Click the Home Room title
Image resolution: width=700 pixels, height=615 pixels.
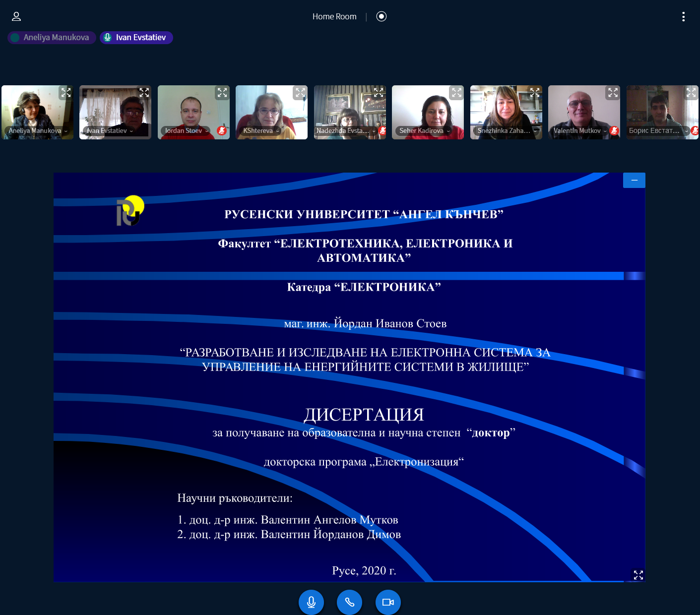pos(334,16)
